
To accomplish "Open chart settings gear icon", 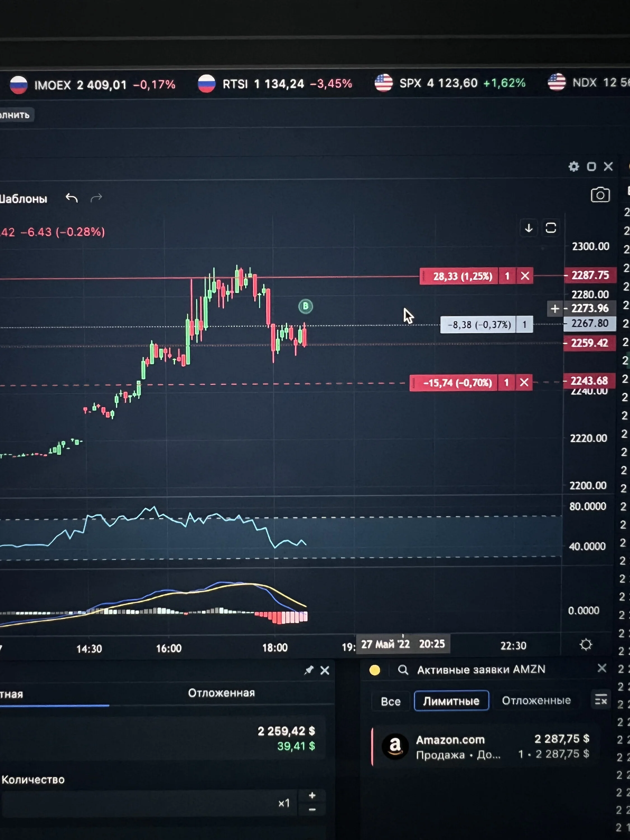I will [573, 166].
